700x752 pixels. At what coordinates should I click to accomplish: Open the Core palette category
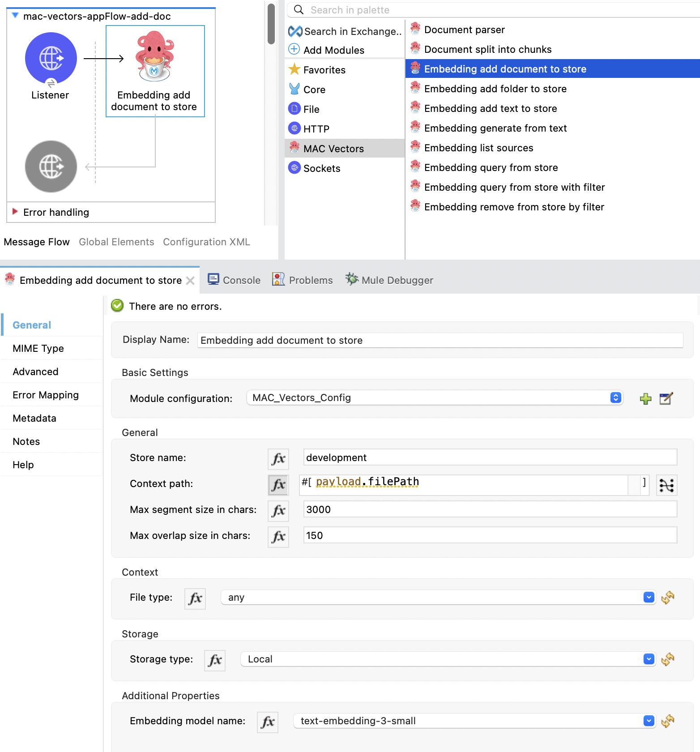(x=307, y=90)
